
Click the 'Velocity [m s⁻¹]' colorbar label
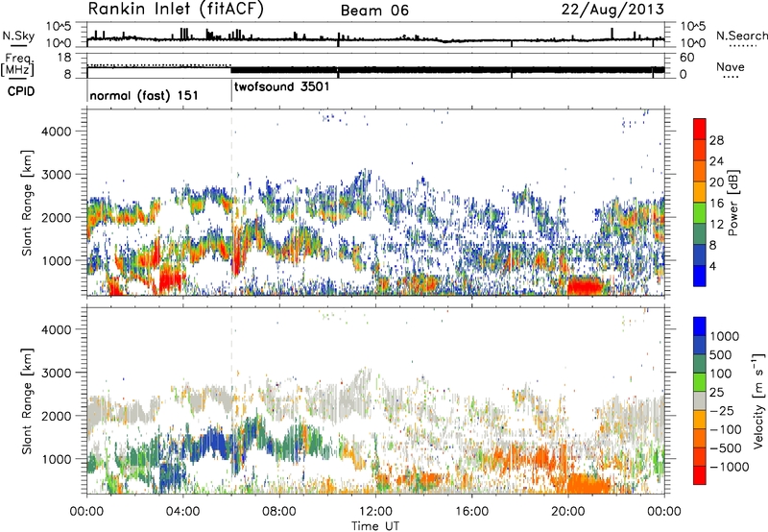point(758,400)
